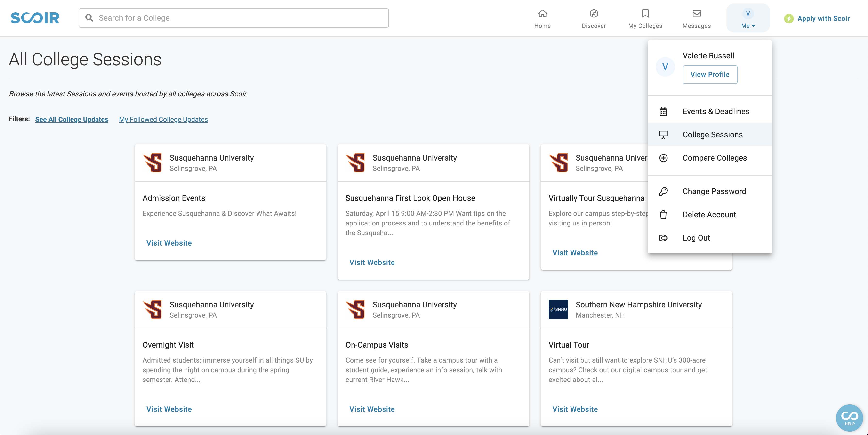The image size is (868, 435).
Task: Click Susquehanna logo on Overnight Visit card
Action: [152, 309]
